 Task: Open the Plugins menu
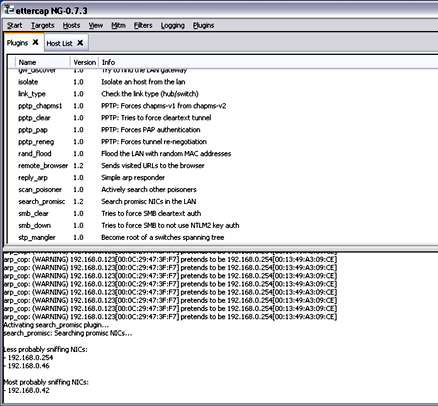[203, 25]
